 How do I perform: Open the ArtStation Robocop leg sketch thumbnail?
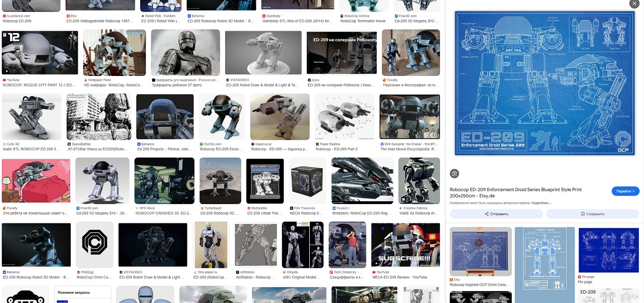(256, 245)
